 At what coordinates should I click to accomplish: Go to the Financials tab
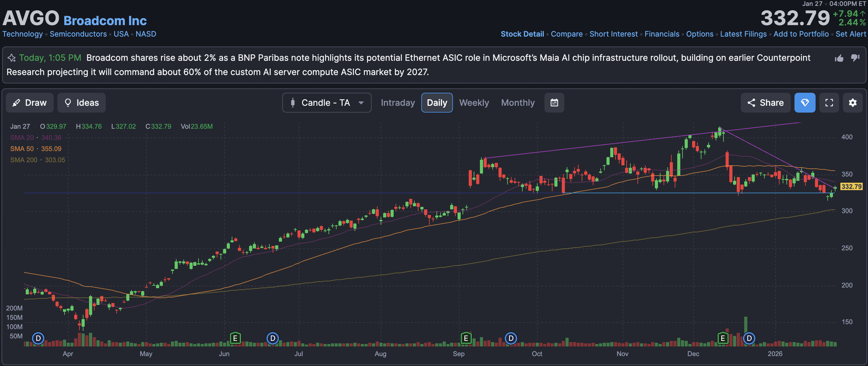[661, 34]
